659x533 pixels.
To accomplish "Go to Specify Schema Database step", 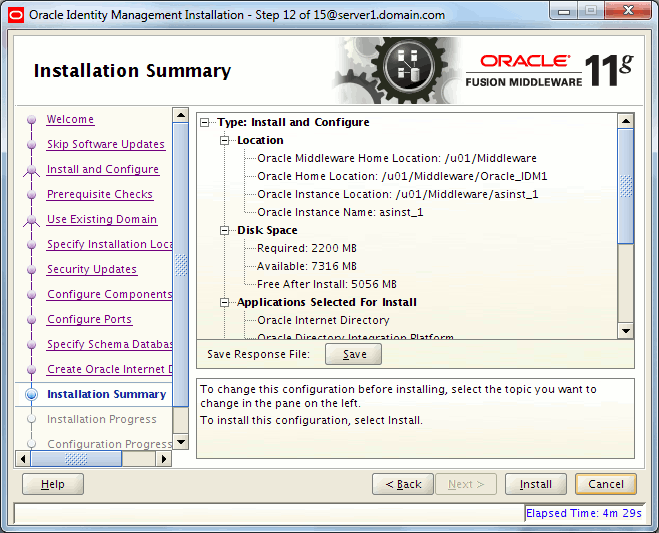I will tap(109, 344).
